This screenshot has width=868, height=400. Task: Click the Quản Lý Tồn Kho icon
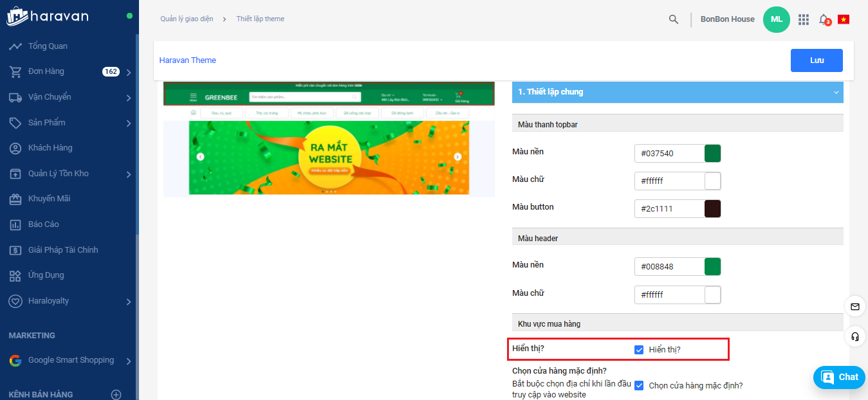15,174
